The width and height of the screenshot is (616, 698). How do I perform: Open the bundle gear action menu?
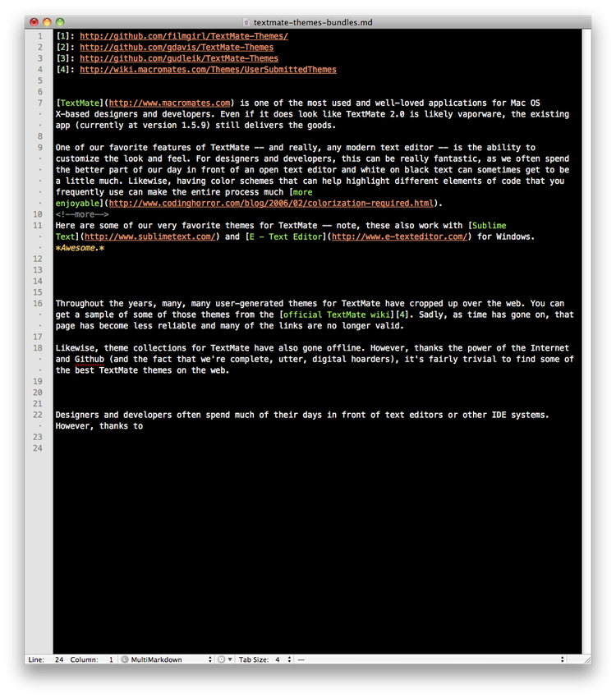224,659
